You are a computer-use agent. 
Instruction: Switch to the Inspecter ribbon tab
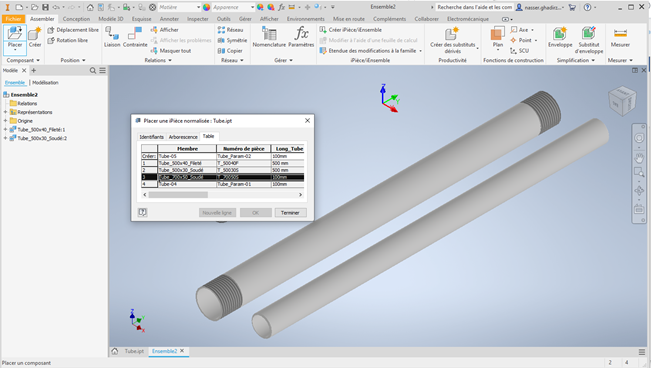(198, 19)
